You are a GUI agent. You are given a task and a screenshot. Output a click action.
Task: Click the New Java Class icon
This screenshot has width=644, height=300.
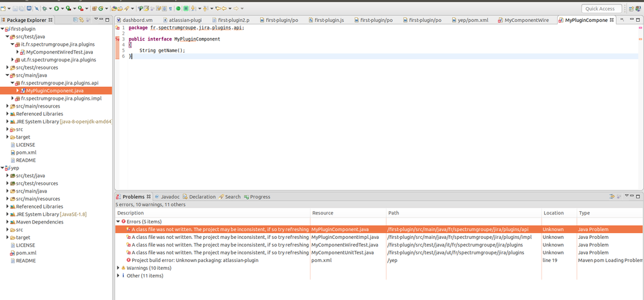click(x=101, y=8)
